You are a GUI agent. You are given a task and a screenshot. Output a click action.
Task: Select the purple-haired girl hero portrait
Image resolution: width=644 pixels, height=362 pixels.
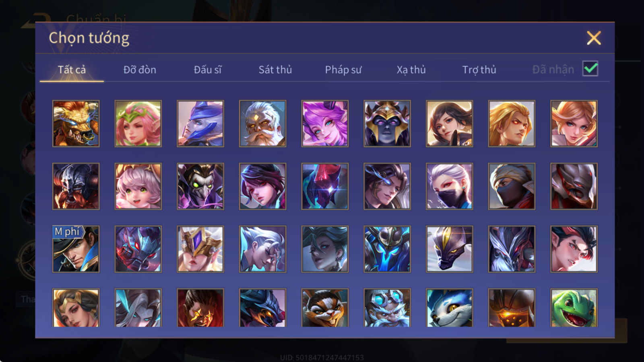325,123
